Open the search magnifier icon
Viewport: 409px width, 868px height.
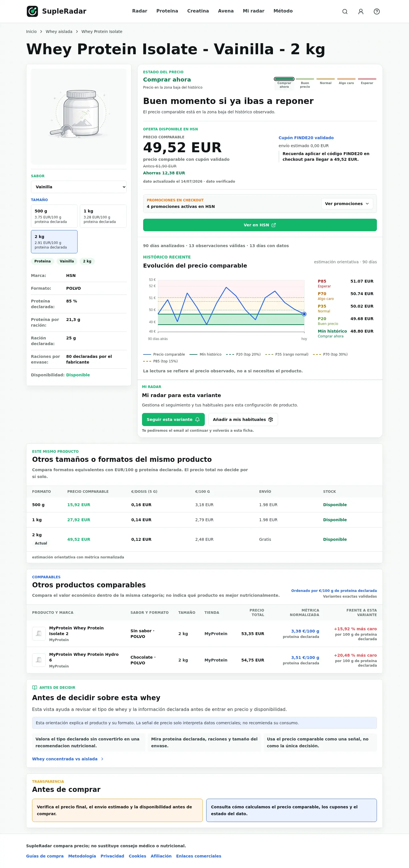coord(345,11)
